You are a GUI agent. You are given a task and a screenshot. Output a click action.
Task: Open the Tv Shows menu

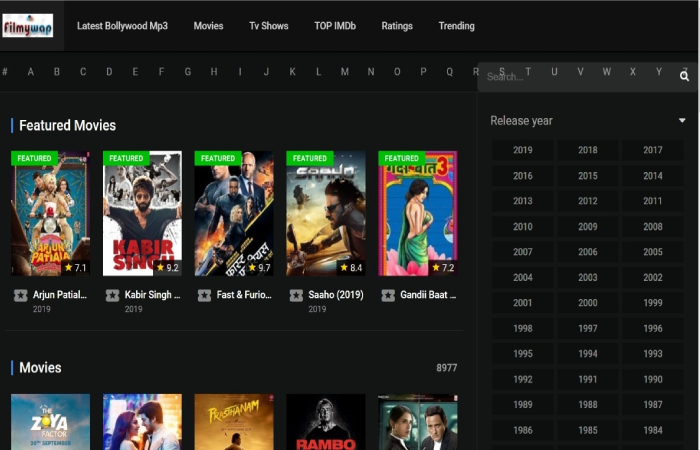pos(268,26)
